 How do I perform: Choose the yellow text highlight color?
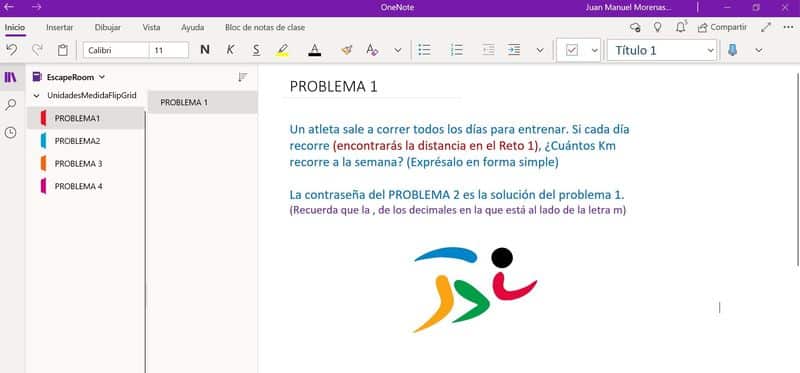pyautogui.click(x=282, y=50)
